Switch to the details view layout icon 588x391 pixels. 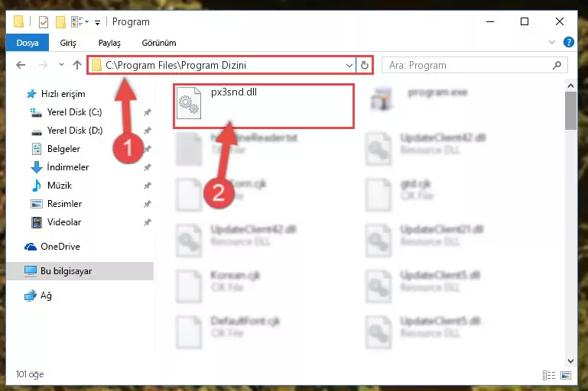pyautogui.click(x=549, y=375)
